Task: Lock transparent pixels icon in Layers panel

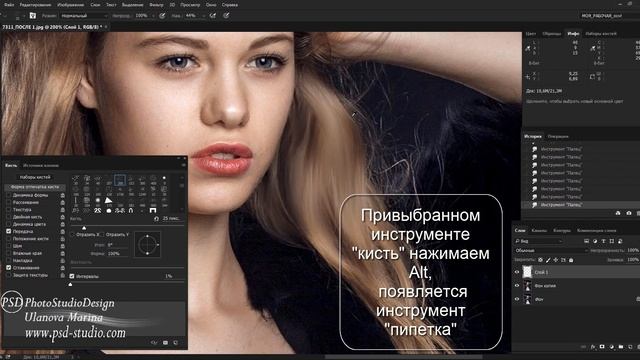Action: click(540, 260)
